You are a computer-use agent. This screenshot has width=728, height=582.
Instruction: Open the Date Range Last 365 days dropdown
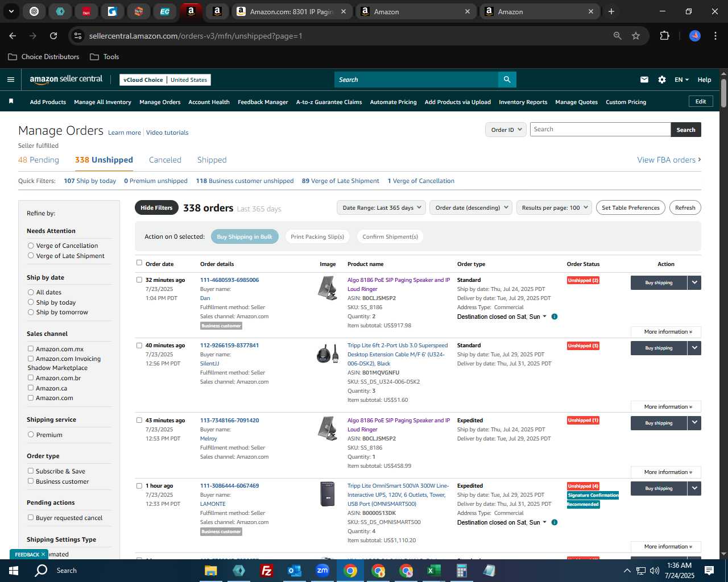tap(381, 207)
